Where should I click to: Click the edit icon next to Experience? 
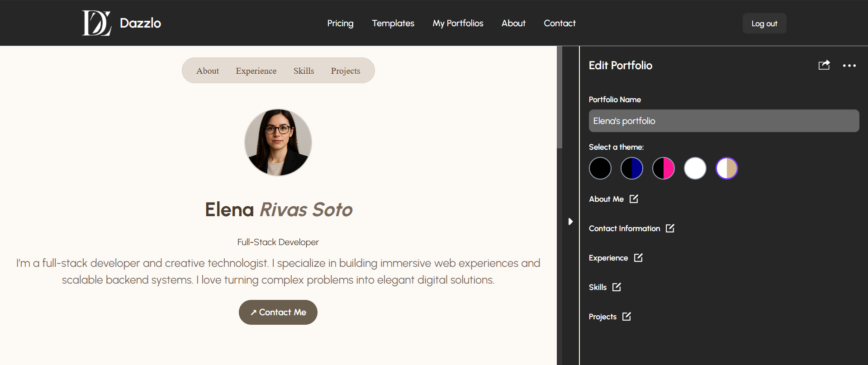(x=638, y=257)
